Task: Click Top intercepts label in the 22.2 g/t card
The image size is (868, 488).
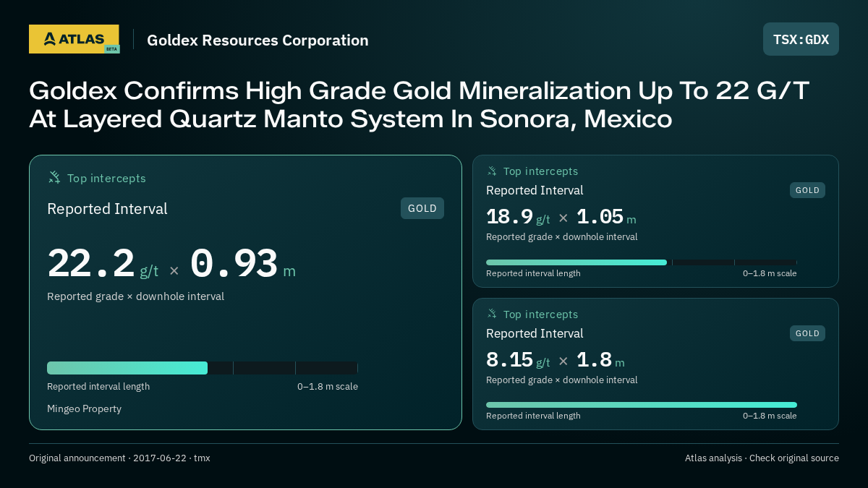Action: click(x=106, y=178)
